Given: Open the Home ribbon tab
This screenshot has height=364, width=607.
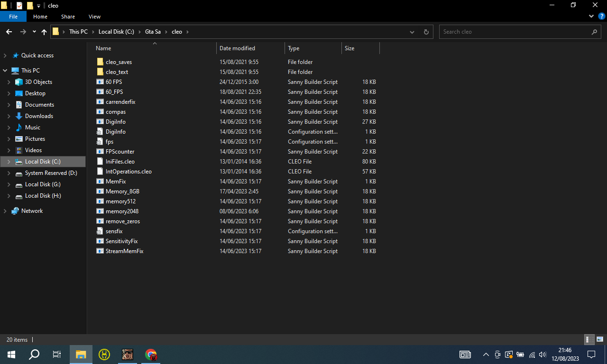Looking at the screenshot, I should click(40, 17).
